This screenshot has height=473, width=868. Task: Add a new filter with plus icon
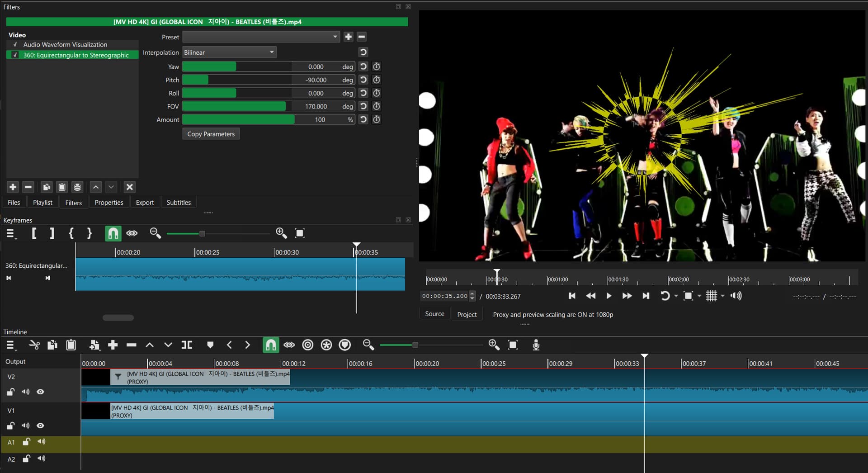point(13,187)
